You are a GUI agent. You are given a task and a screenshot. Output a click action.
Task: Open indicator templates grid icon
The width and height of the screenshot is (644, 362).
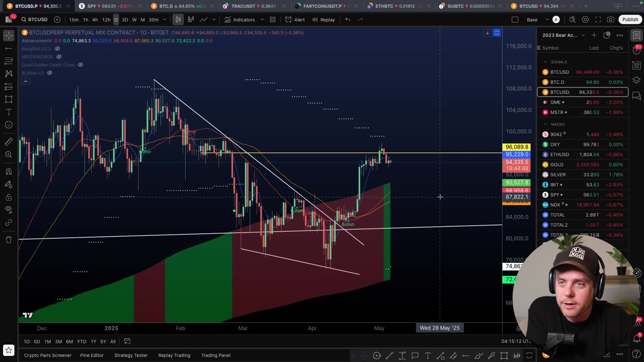coord(273,20)
